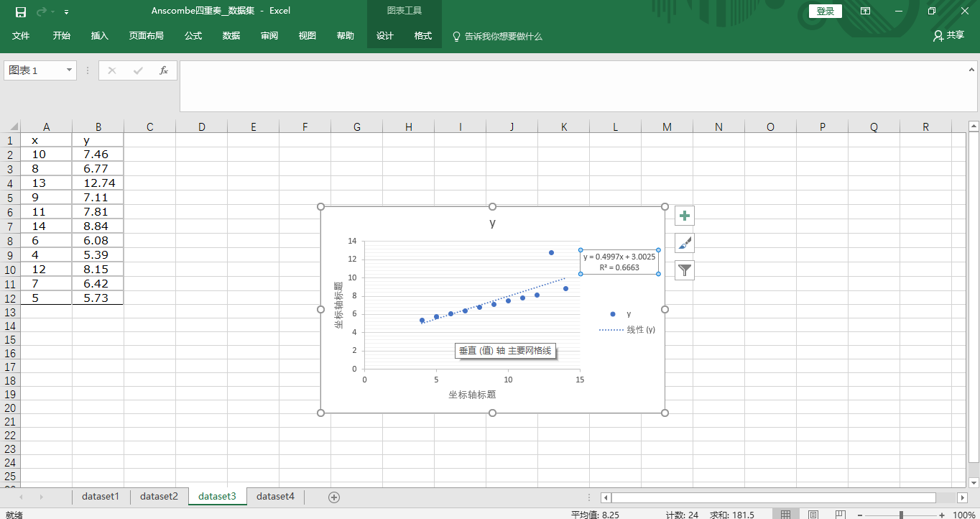The width and height of the screenshot is (980, 519).
Task: Click zoom out minus button
Action: click(861, 515)
